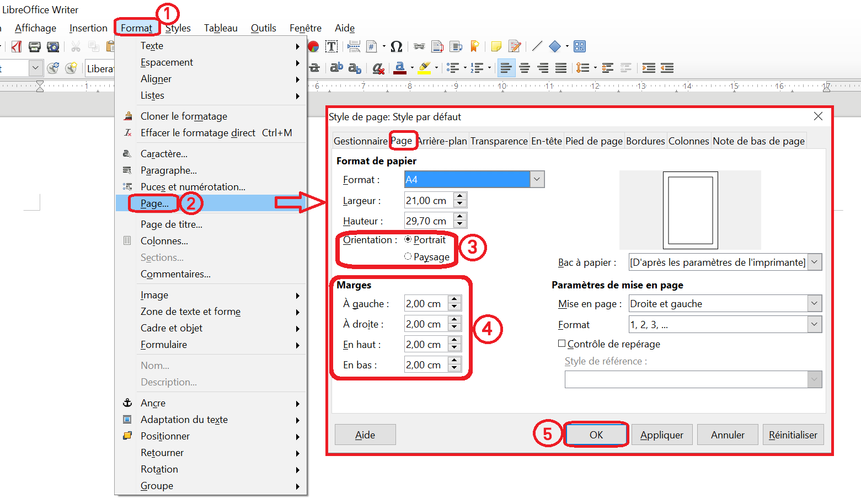The height and width of the screenshot is (504, 861).
Task: Create new style from selection icon
Action: 71,68
